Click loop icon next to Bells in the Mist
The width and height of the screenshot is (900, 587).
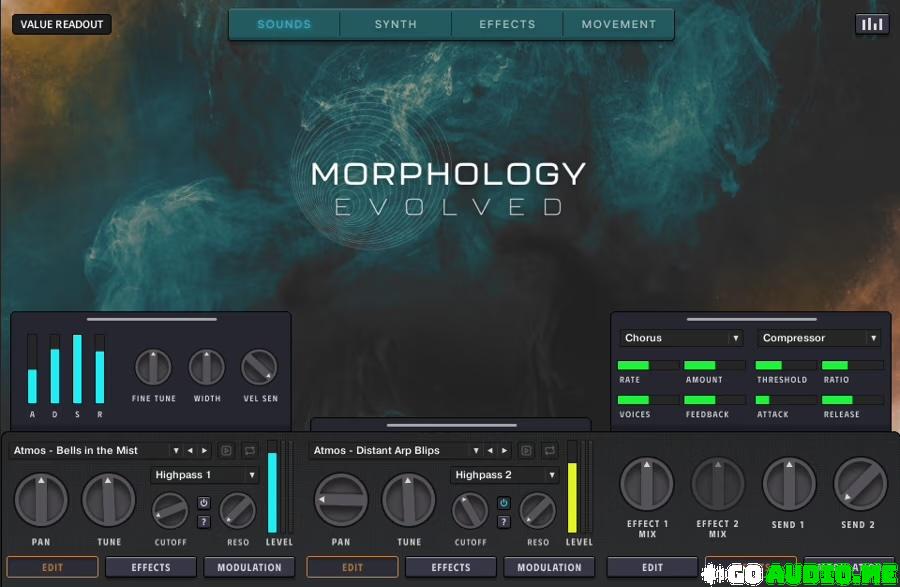[x=249, y=451]
